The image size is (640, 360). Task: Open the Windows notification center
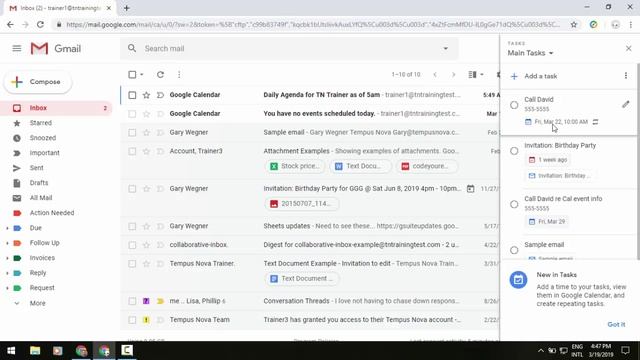625,351
